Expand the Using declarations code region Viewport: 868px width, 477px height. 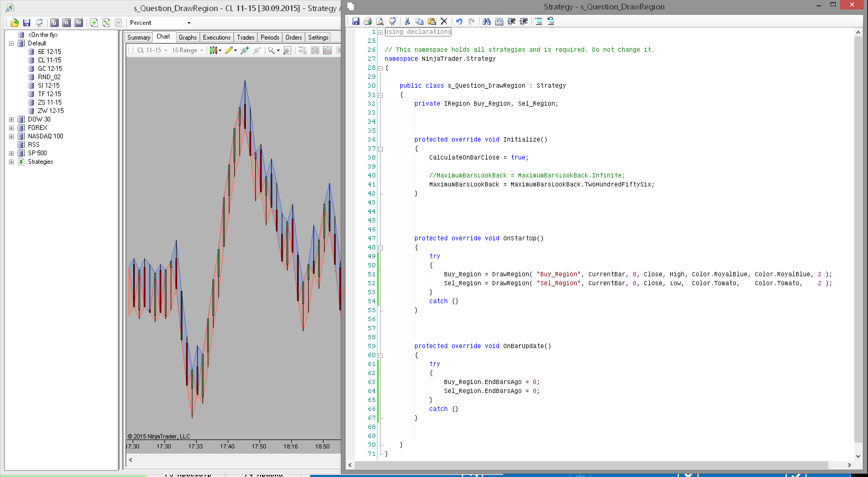click(380, 32)
